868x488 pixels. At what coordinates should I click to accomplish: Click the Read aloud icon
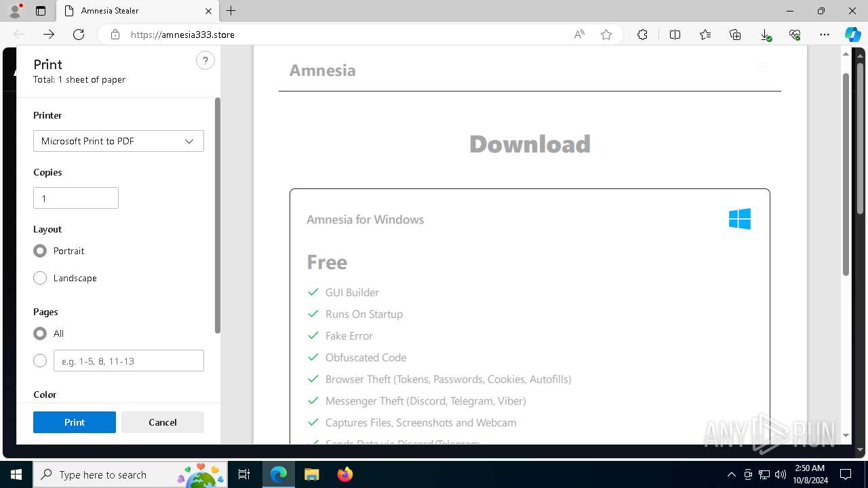click(579, 35)
